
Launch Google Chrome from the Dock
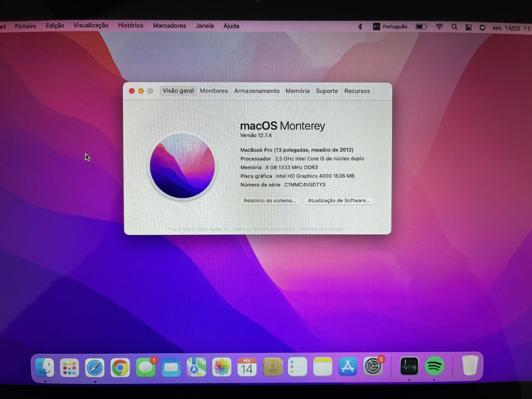coord(120,368)
